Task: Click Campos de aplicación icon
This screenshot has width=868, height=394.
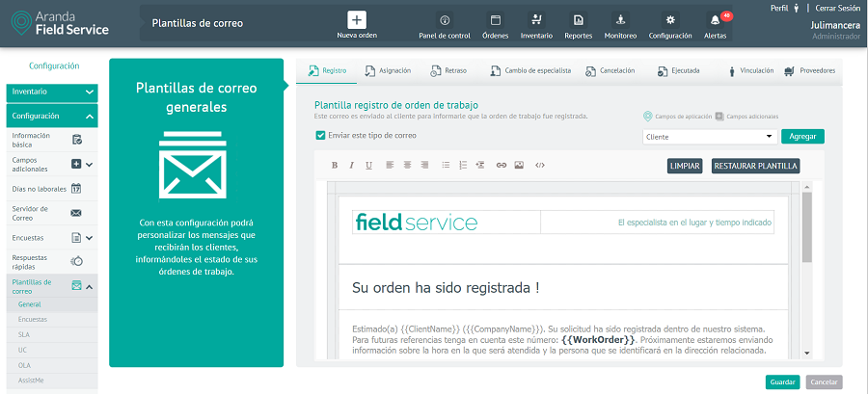Action: [648, 117]
